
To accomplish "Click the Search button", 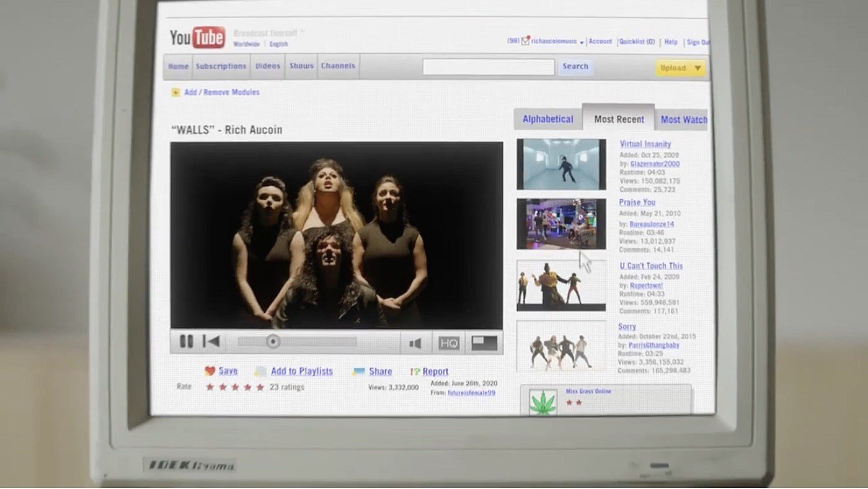I will click(575, 66).
